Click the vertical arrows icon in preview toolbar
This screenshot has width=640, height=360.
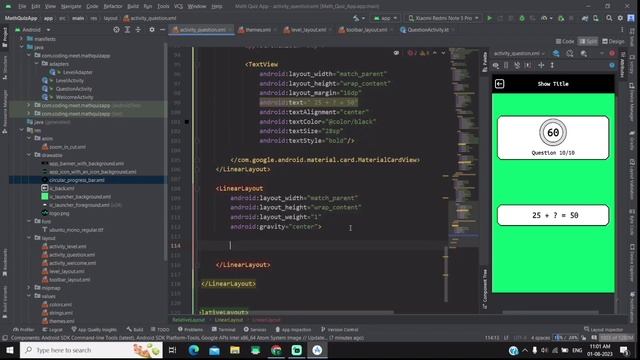tap(552, 65)
